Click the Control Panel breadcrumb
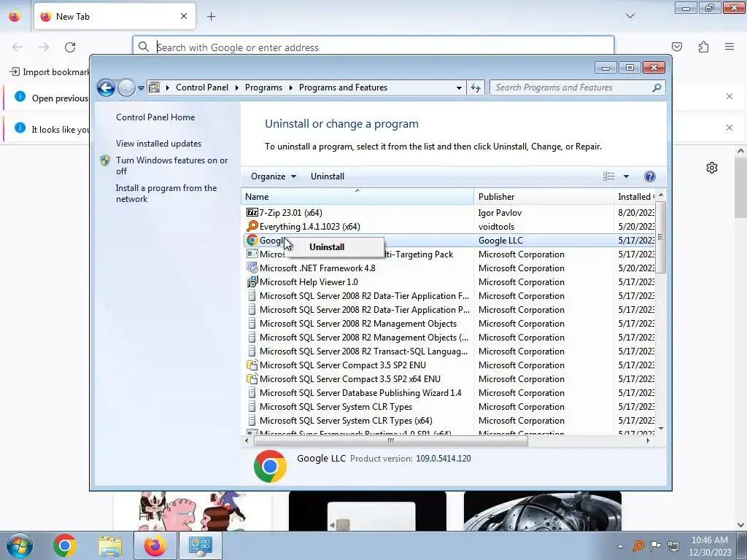Image resolution: width=747 pixels, height=560 pixels. pyautogui.click(x=202, y=87)
